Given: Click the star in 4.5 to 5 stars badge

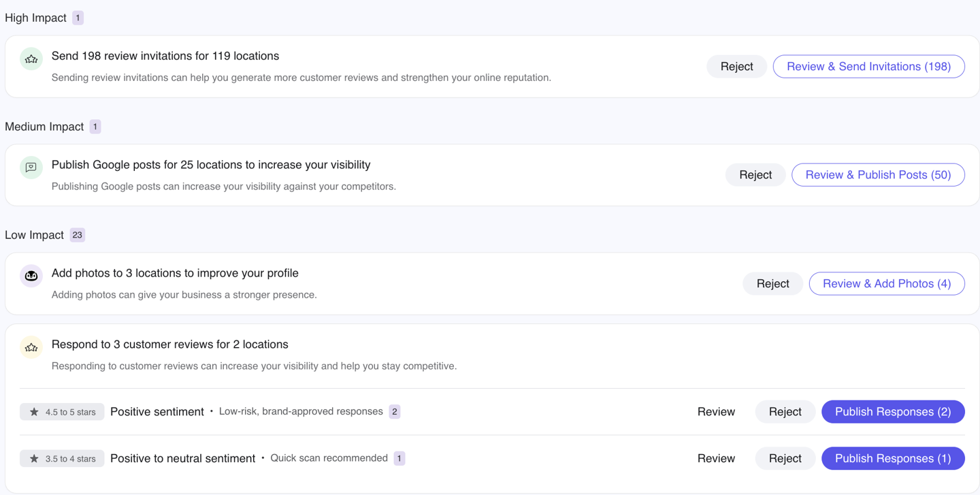Looking at the screenshot, I should (x=34, y=412).
